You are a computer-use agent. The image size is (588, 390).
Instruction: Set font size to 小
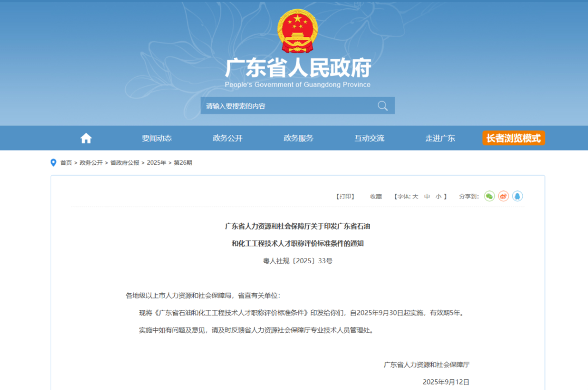point(438,196)
